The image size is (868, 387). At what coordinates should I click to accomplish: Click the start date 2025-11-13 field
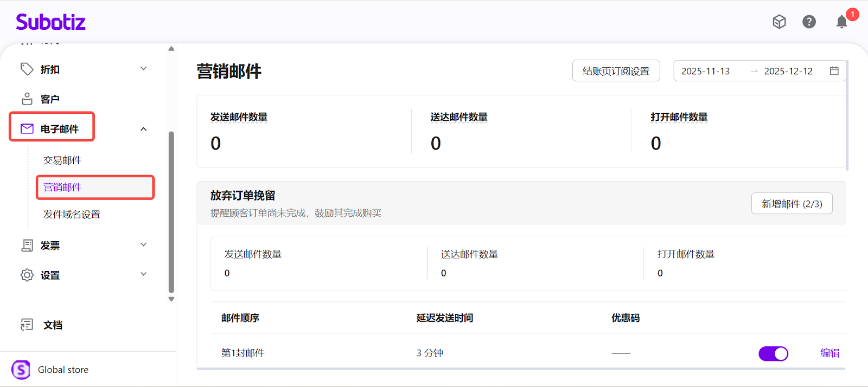tap(705, 71)
